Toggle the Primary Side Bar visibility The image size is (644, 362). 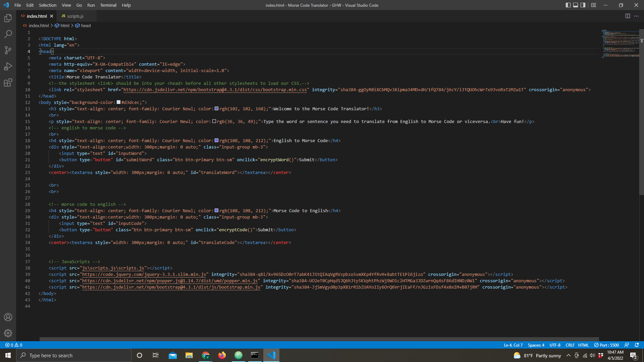568,5
